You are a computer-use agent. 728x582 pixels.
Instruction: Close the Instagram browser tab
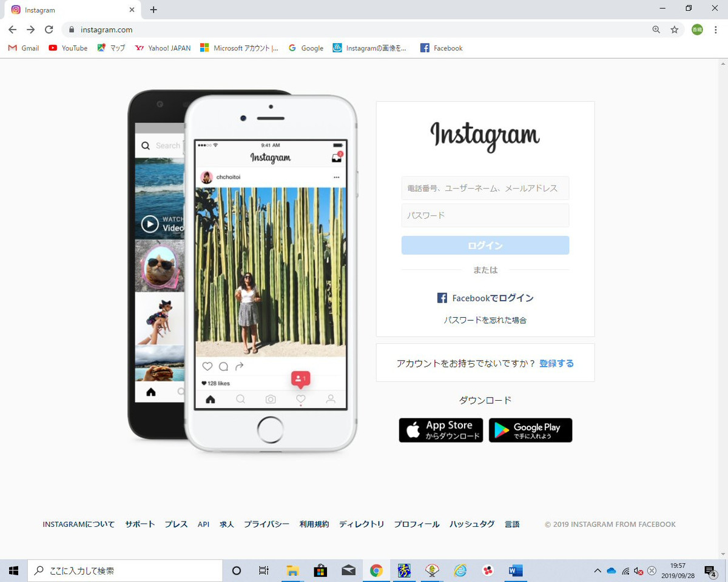coord(132,10)
